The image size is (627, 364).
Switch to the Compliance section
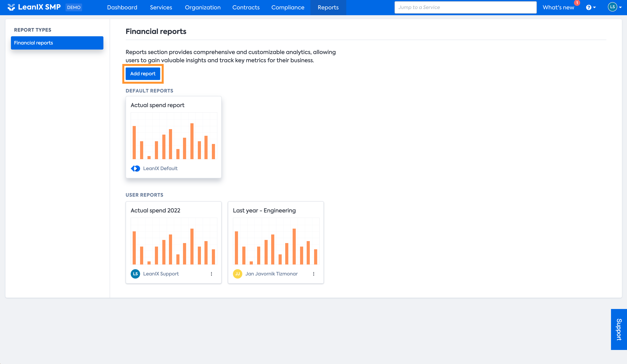coord(288,7)
